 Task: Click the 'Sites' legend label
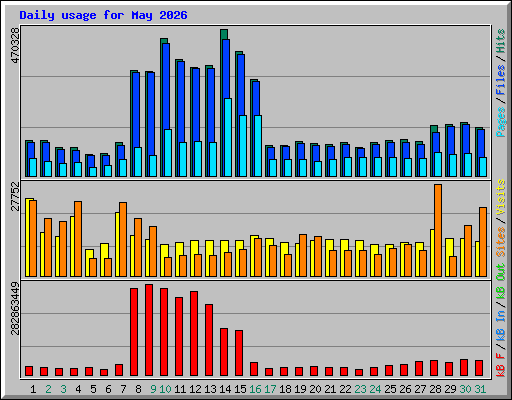[x=501, y=242]
